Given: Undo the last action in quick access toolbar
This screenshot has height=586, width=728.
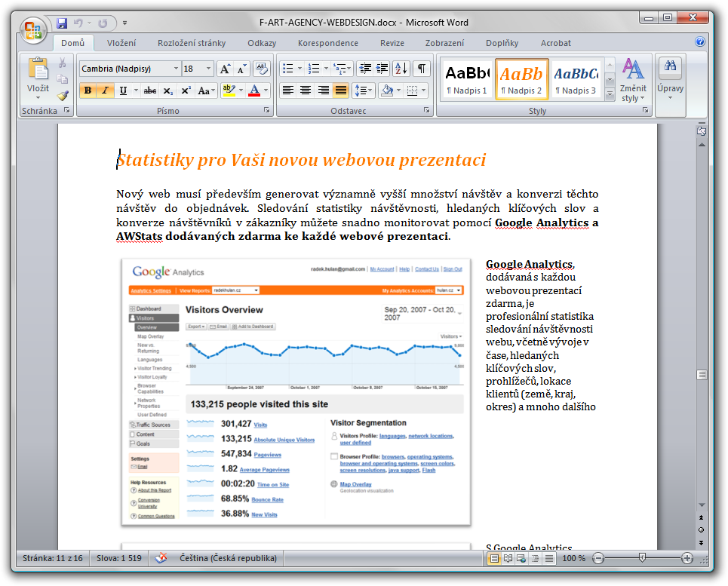Looking at the screenshot, I should tap(78, 23).
